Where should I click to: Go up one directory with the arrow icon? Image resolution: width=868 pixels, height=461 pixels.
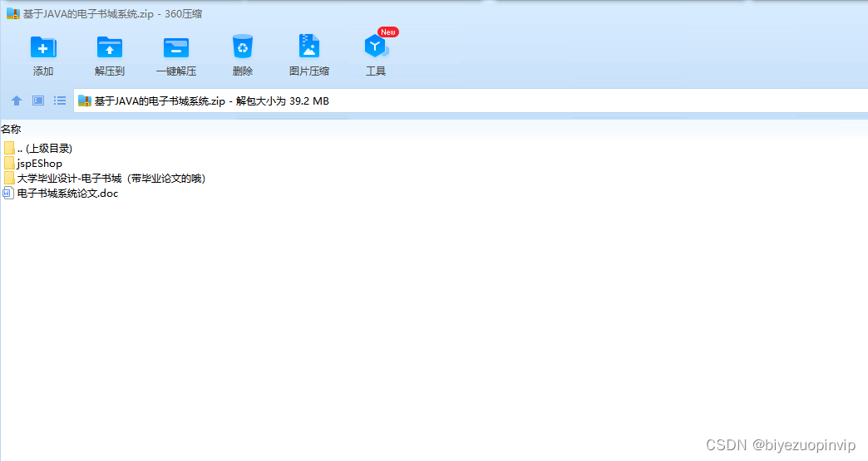coord(17,101)
